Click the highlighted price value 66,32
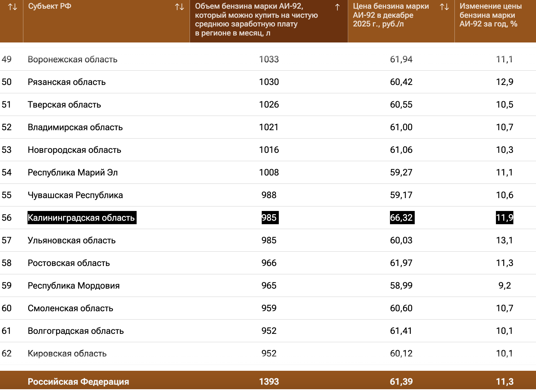Viewport: 536px width, 392px height. tap(401, 218)
